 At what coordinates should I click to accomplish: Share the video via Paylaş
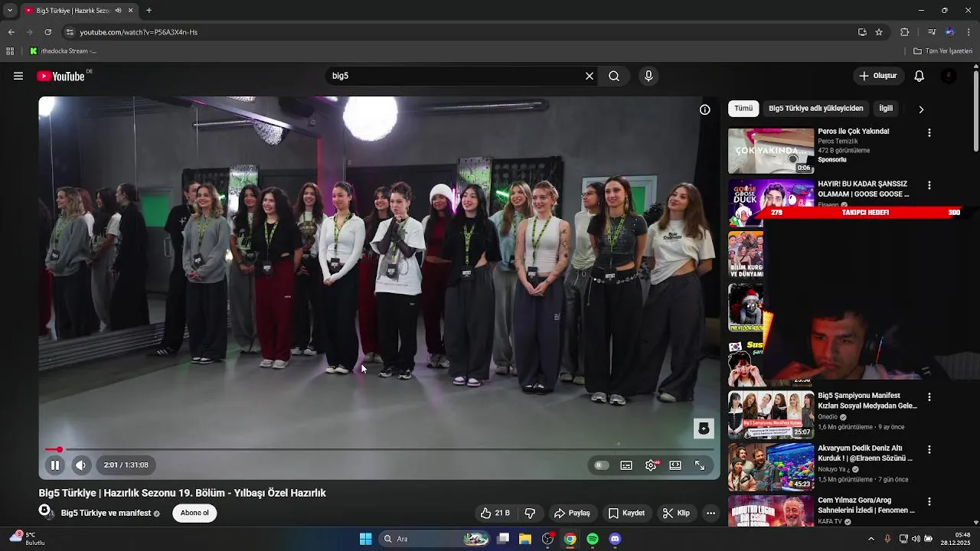click(x=572, y=513)
